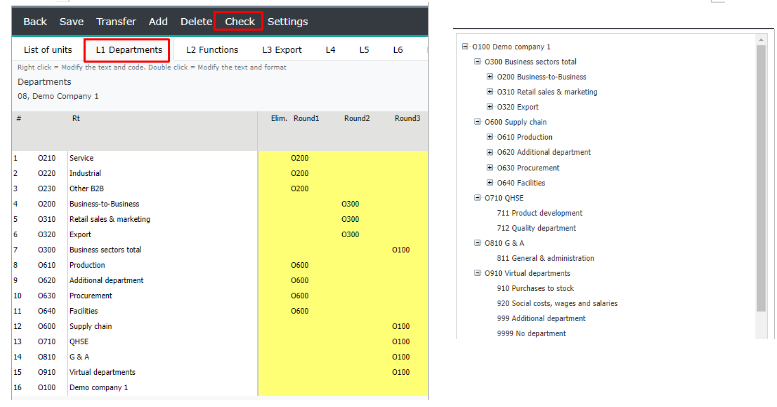The image size is (777, 407).
Task: Click Round2 O300 cell of Business-to-Business row
Action: coord(350,204)
